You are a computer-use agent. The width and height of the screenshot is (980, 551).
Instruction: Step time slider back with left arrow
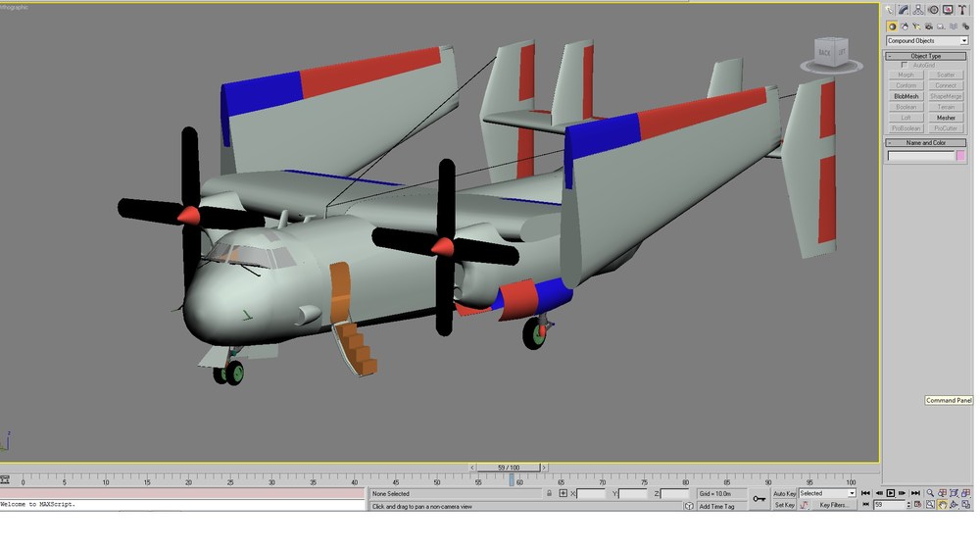[472, 468]
